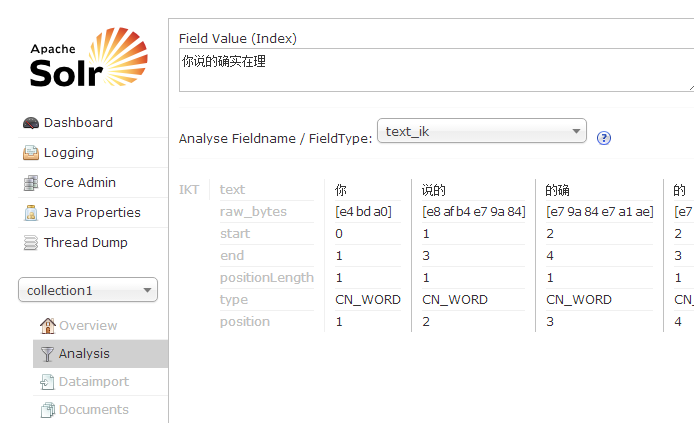Click the Field Value (Index) text area
694x423 pixels.
tap(437, 70)
